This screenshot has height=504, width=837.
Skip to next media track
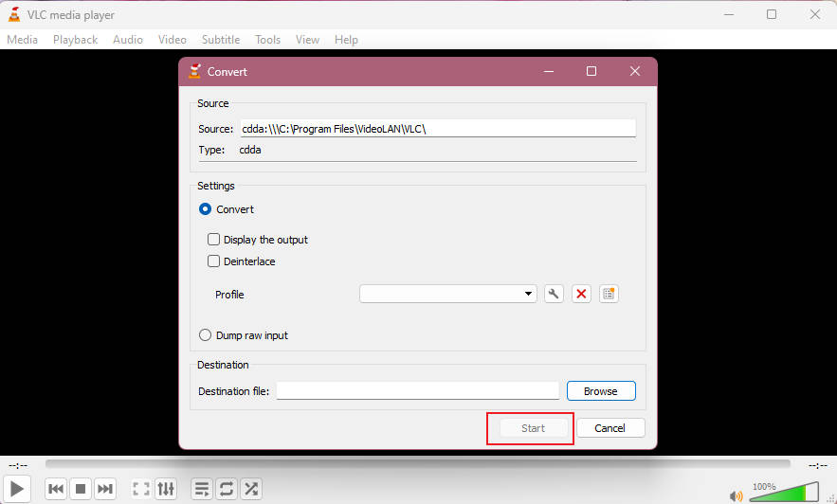(x=105, y=489)
